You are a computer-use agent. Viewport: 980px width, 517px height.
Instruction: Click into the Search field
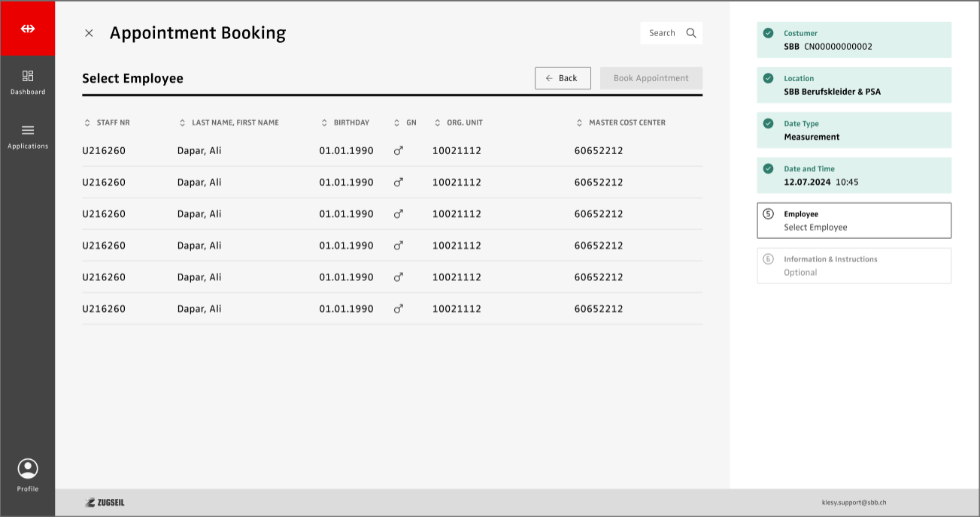coord(662,33)
